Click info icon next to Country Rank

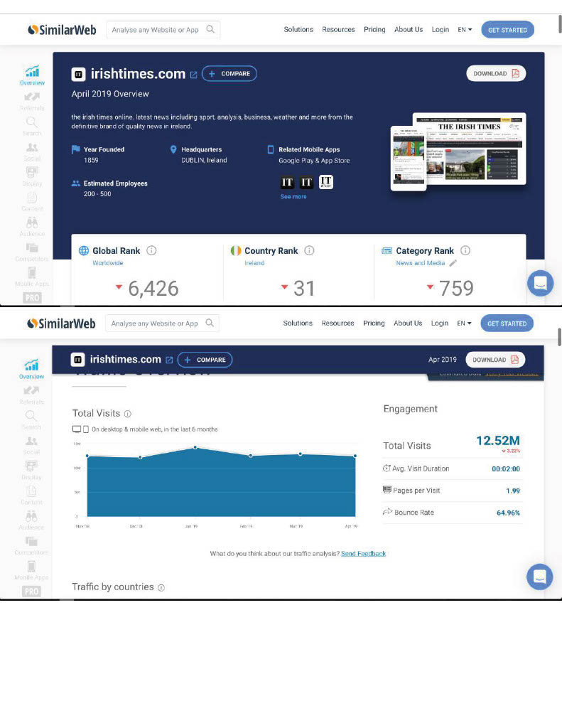(x=309, y=250)
